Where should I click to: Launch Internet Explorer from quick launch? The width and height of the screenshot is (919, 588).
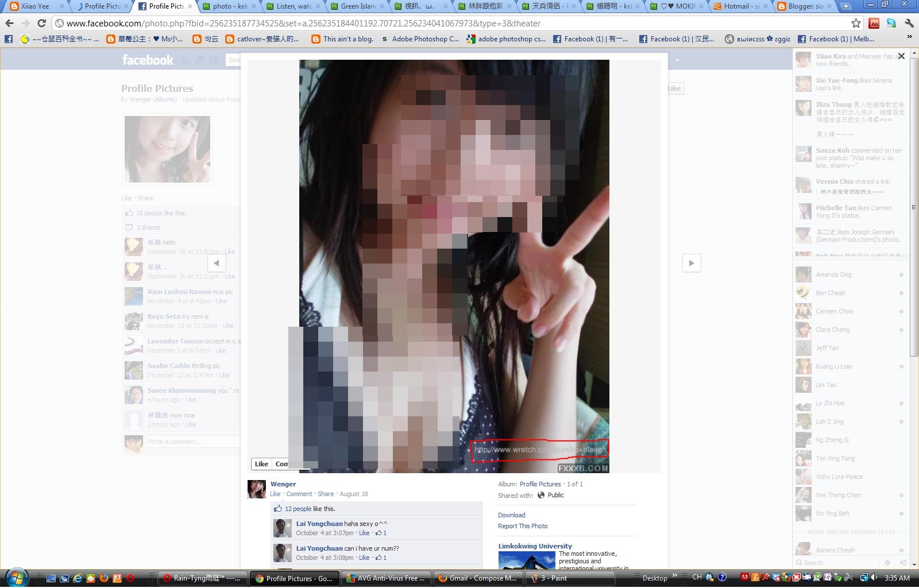pyautogui.click(x=77, y=578)
